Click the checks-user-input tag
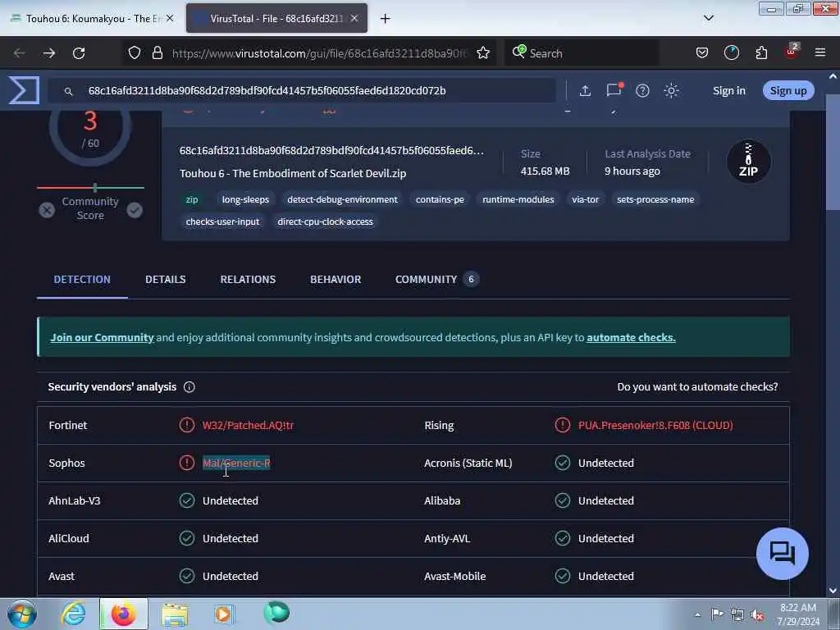Image resolution: width=840 pixels, height=630 pixels. click(x=222, y=221)
